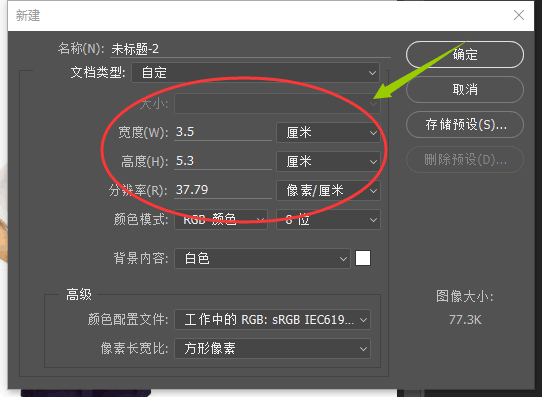Click the 取消 button

point(465,89)
